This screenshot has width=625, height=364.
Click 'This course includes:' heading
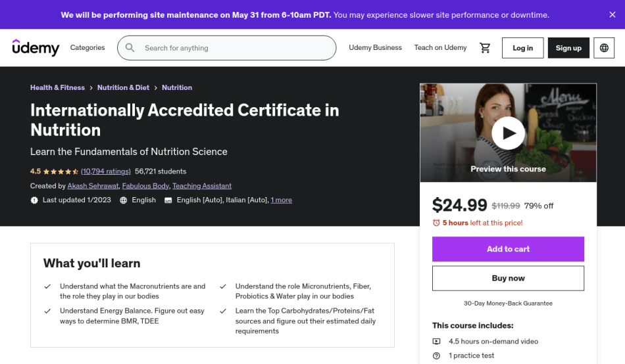[473, 325]
